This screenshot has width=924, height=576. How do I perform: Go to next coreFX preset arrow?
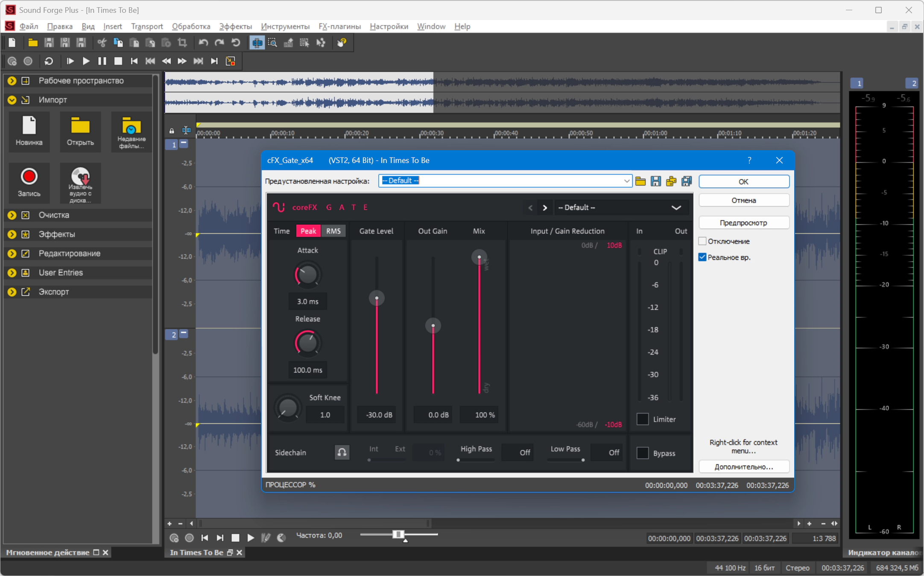pos(545,208)
